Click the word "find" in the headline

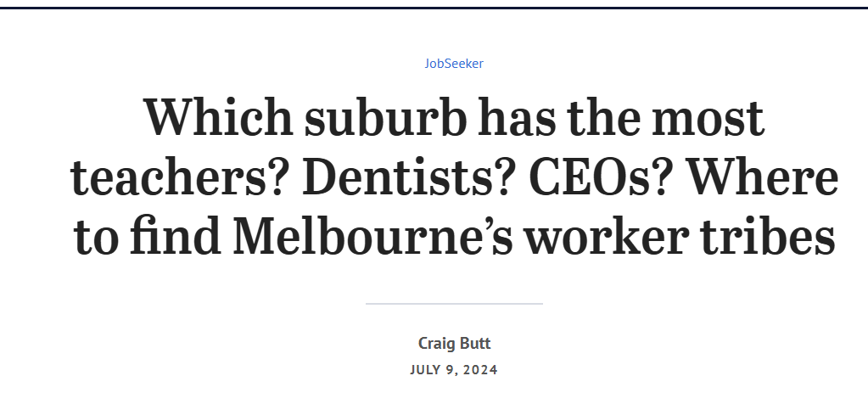tap(176, 237)
